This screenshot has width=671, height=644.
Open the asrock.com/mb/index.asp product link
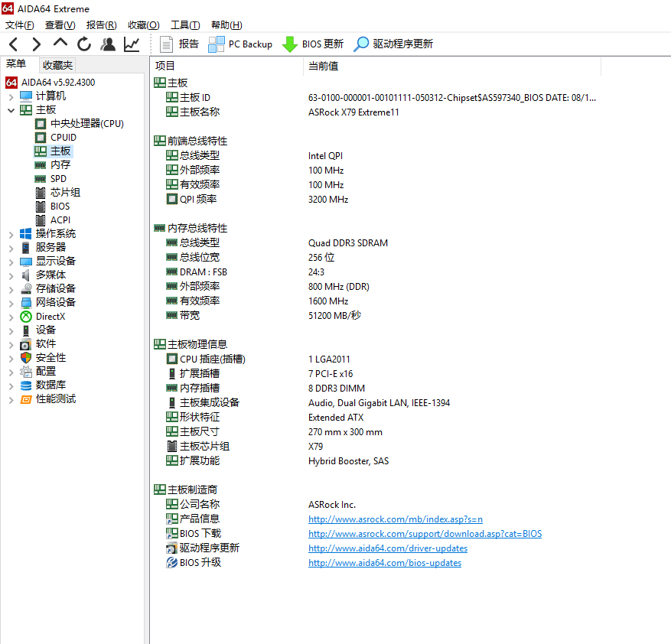(x=396, y=519)
